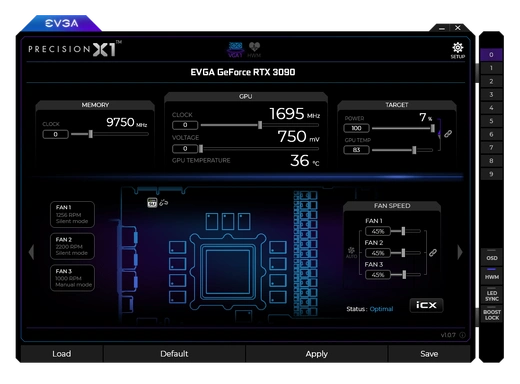Toggle Boost Lock
Screen dimensions: 520x384
(x=492, y=315)
